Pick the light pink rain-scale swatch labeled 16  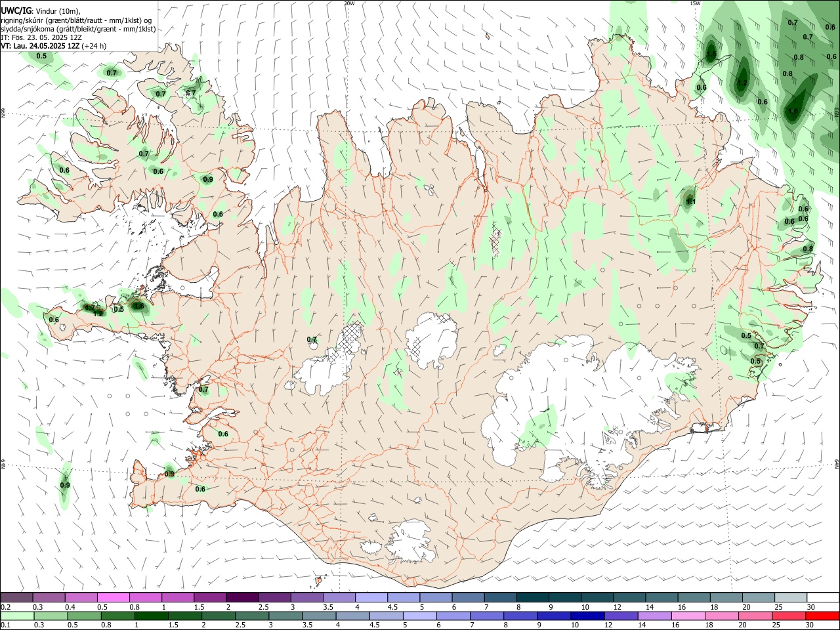(x=687, y=616)
